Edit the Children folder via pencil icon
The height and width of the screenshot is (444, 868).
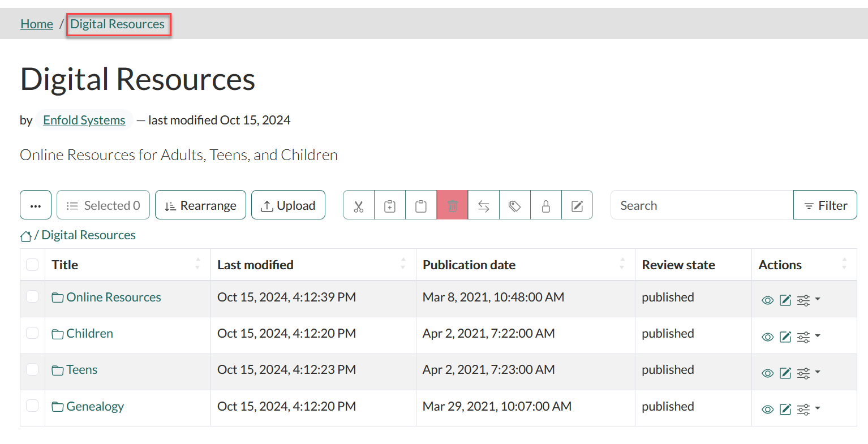pos(785,337)
